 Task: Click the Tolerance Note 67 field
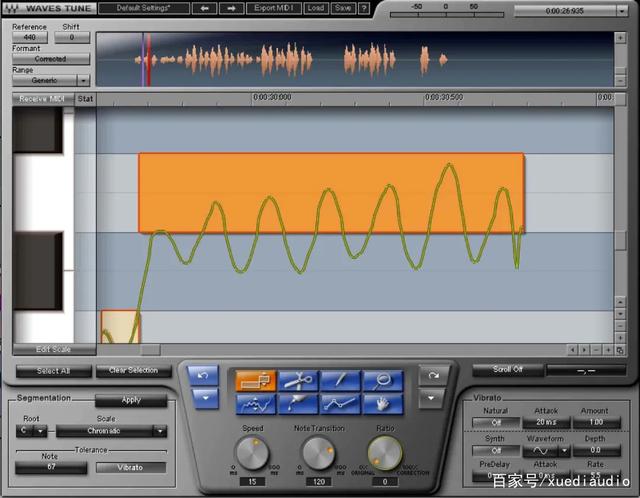coord(51,467)
